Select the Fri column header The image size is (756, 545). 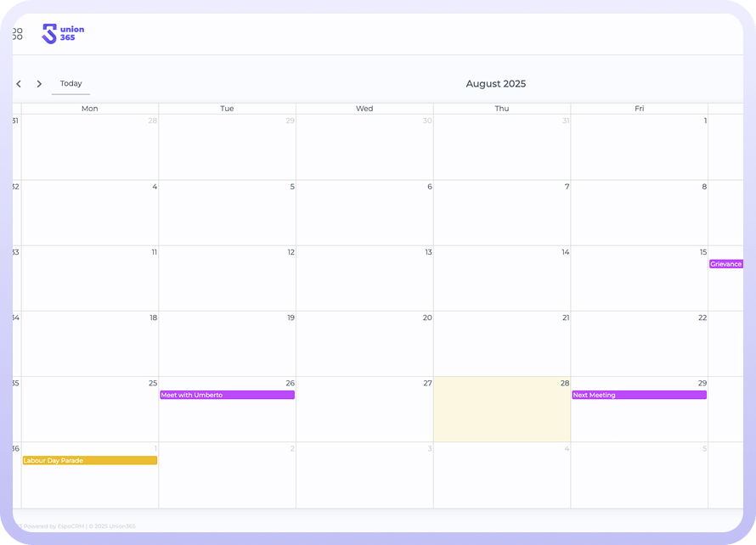(x=639, y=109)
